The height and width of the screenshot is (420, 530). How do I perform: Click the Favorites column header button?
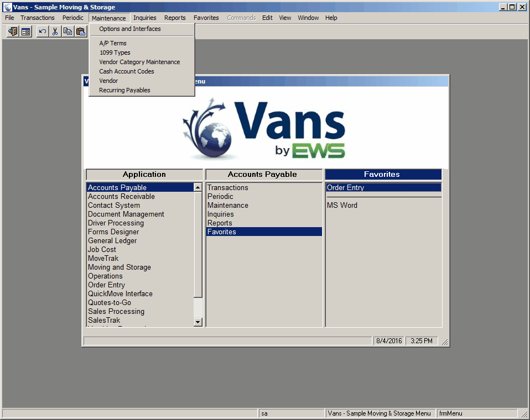383,175
